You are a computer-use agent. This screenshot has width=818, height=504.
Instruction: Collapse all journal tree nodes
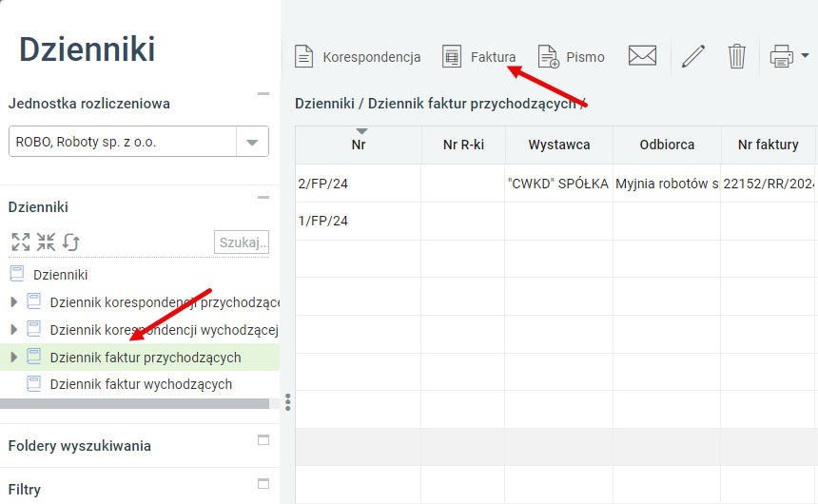tap(46, 242)
